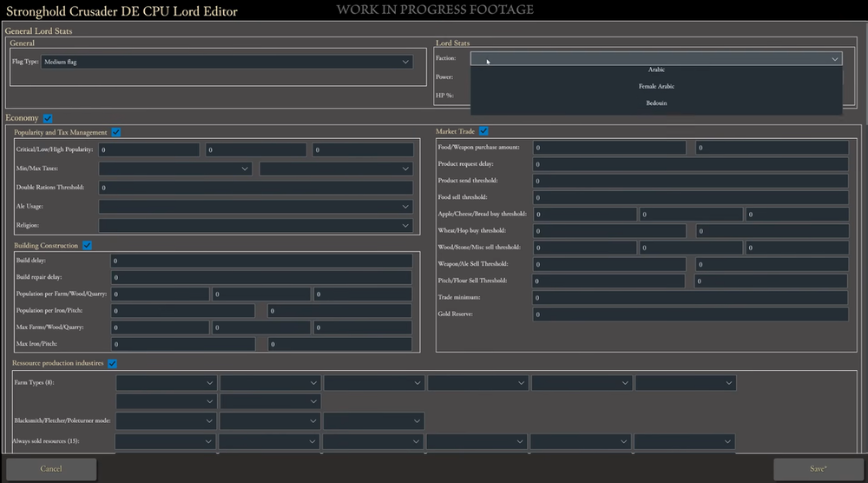This screenshot has width=868, height=483.
Task: Click the Double Rations Threshold field
Action: coord(255,188)
